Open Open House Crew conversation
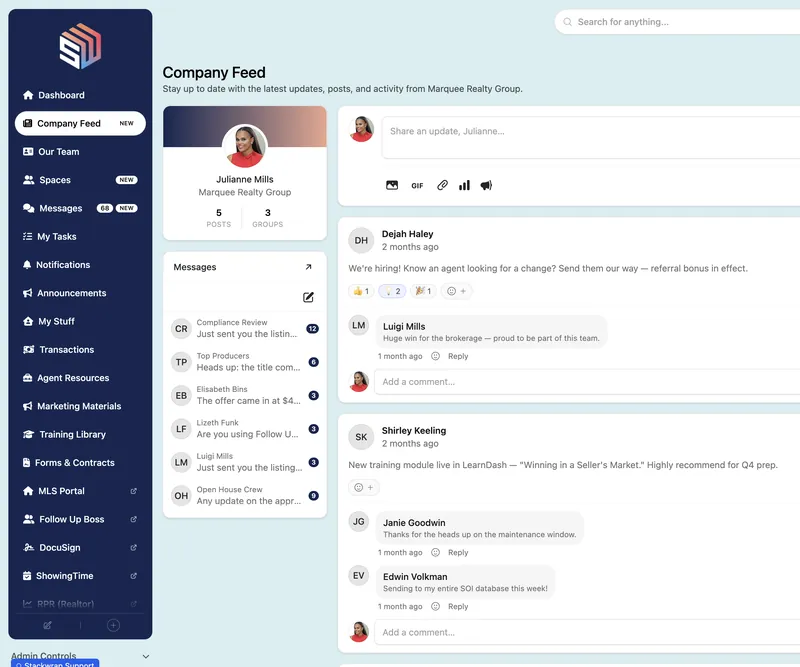 245,496
